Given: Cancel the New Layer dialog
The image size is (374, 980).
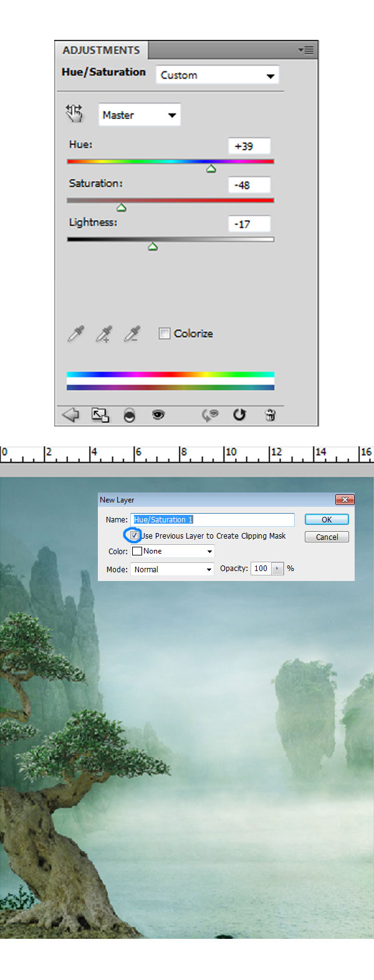Looking at the screenshot, I should [327, 537].
